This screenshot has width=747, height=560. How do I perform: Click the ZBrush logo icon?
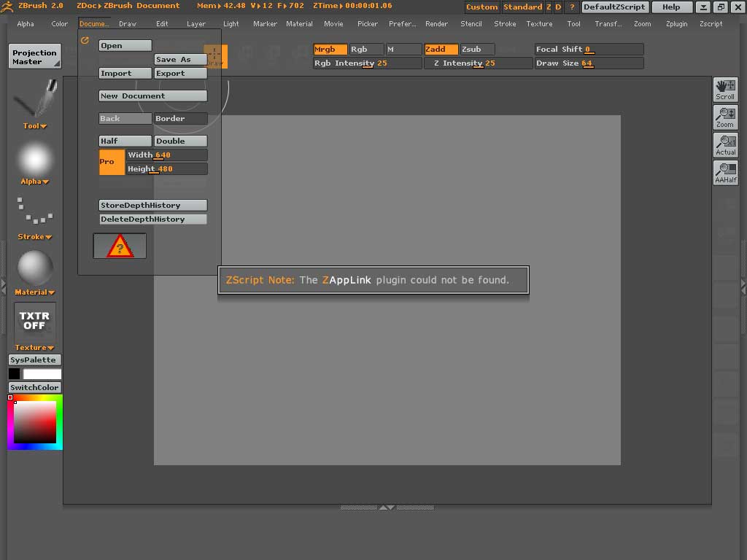pyautogui.click(x=7, y=6)
